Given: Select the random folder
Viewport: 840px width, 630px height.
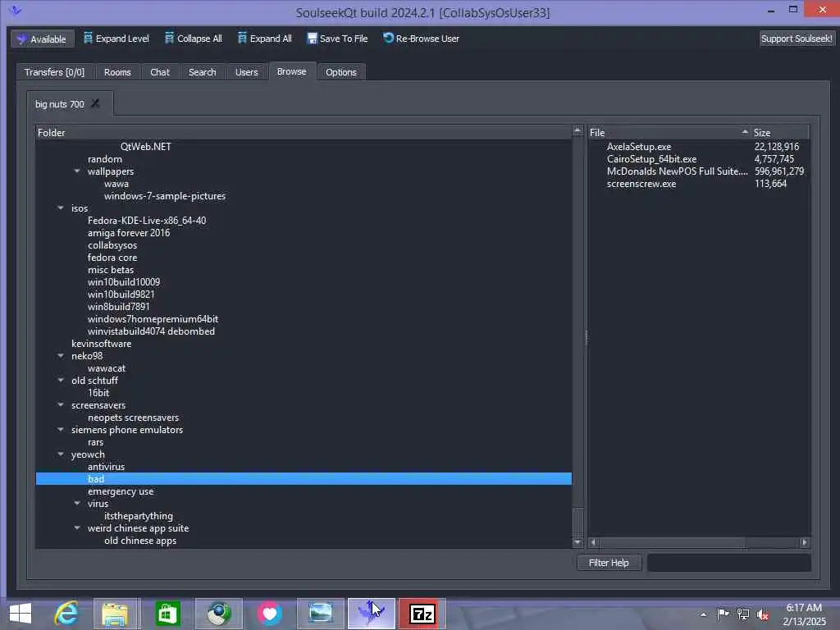Looking at the screenshot, I should click(104, 159).
